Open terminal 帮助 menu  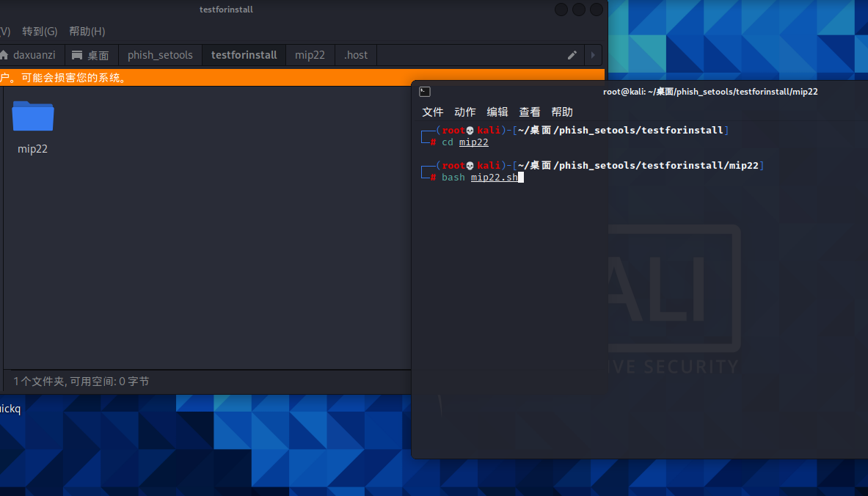coord(562,112)
